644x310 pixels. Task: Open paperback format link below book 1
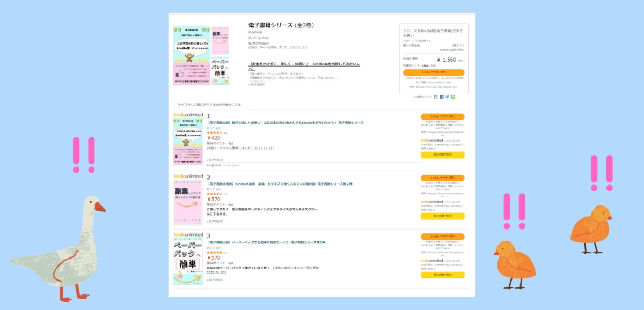click(x=231, y=165)
